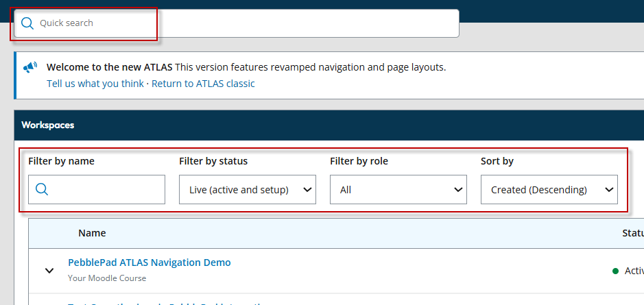Open the Filter by status dropdown
This screenshot has width=644, height=305.
click(x=248, y=189)
